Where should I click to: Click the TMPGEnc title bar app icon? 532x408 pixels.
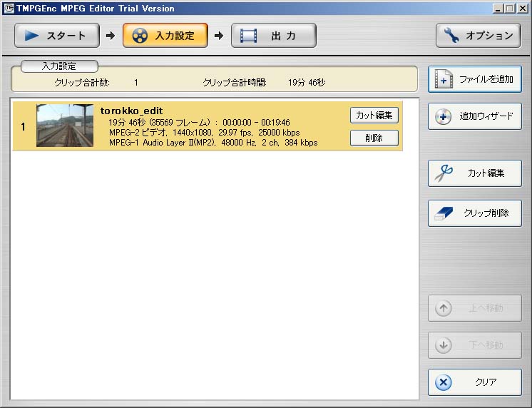(9, 9)
